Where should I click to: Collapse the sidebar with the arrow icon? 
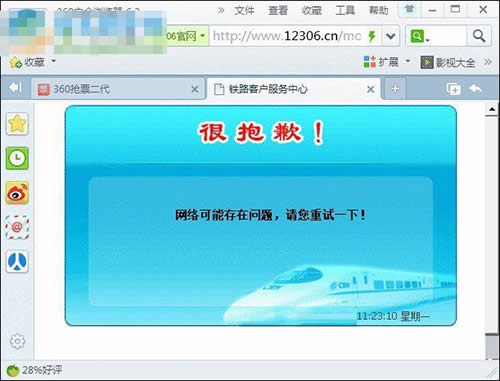tap(15, 88)
